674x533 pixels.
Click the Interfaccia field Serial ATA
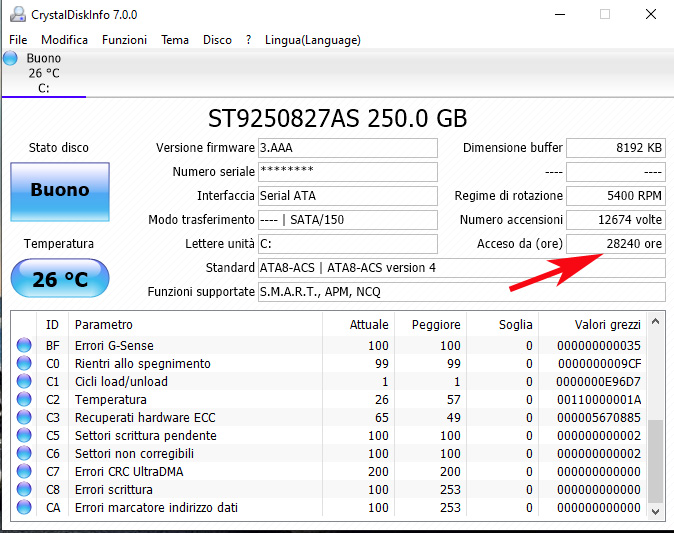click(x=347, y=196)
